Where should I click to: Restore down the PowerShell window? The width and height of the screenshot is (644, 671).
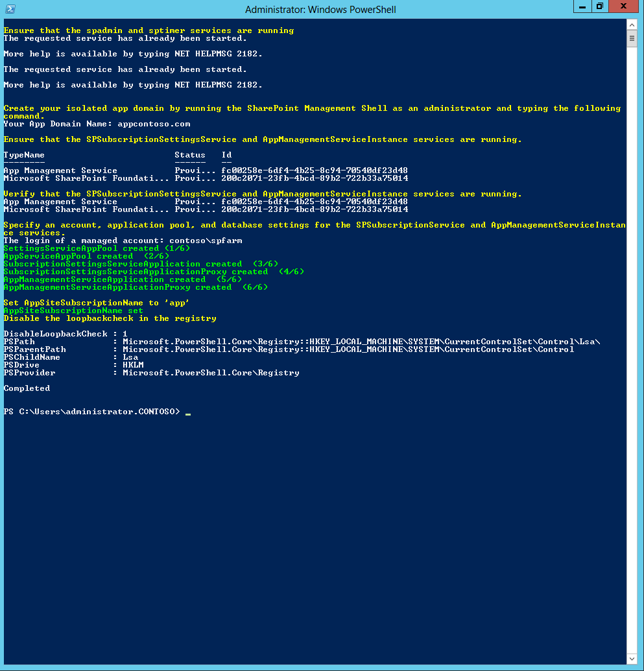point(599,6)
